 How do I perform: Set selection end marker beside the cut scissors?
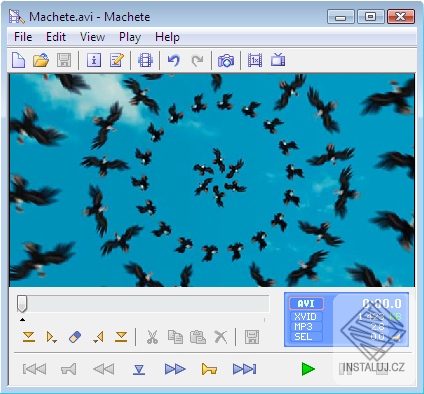[121, 337]
